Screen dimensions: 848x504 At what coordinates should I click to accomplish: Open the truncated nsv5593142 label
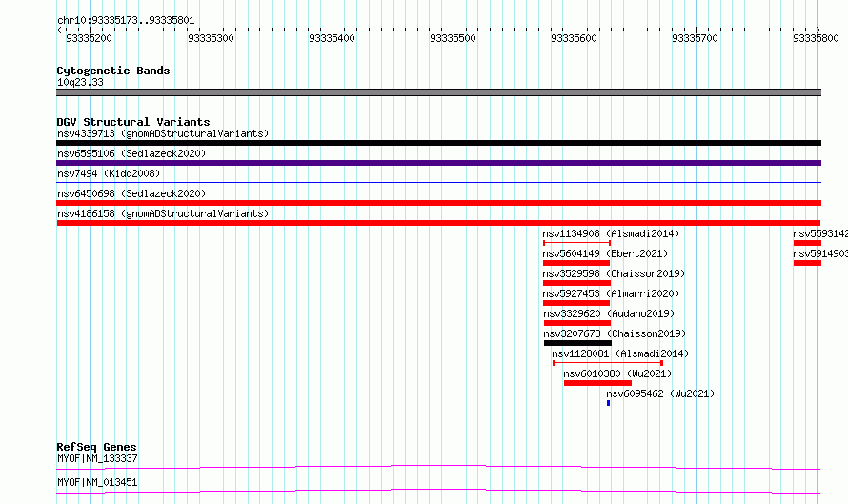coord(820,233)
